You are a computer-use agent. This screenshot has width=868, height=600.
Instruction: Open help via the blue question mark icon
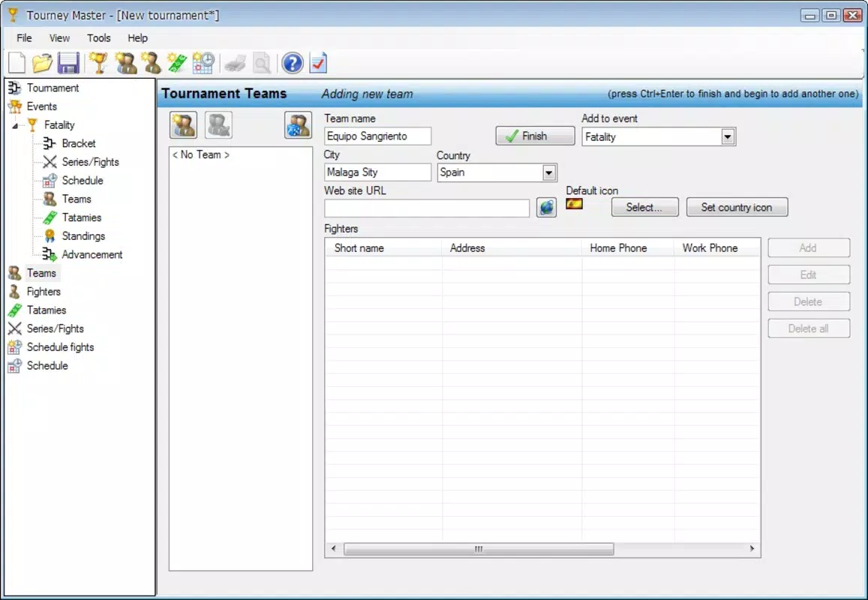293,63
